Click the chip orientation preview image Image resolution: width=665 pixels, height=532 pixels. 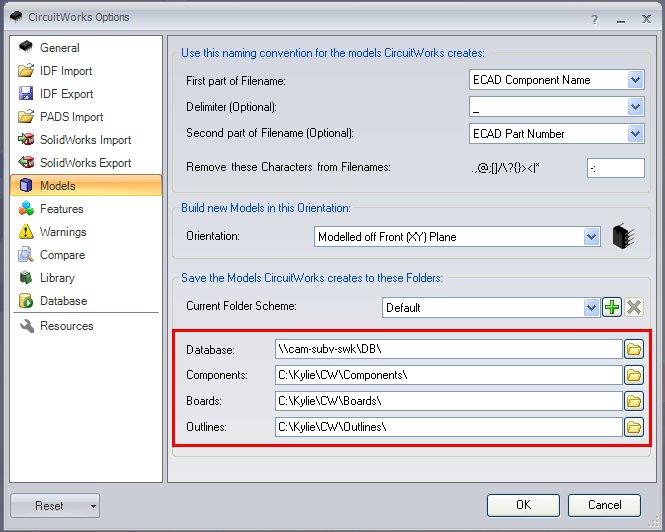pos(624,236)
